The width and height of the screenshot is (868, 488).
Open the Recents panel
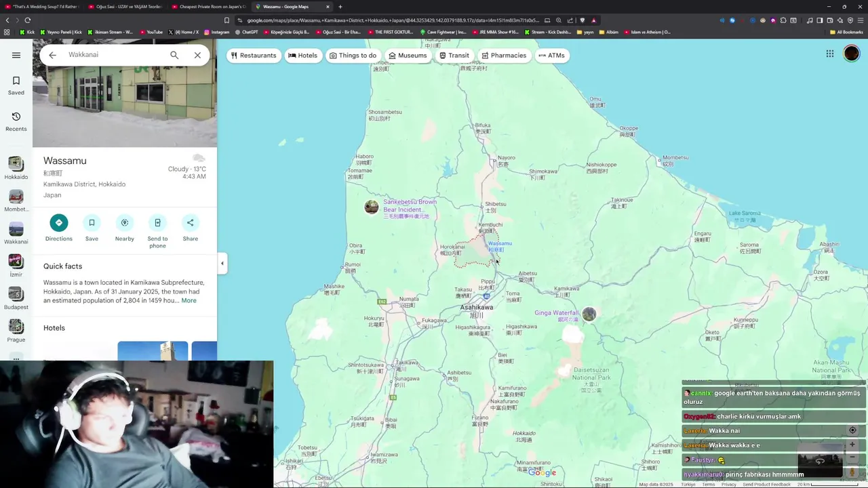(16, 122)
